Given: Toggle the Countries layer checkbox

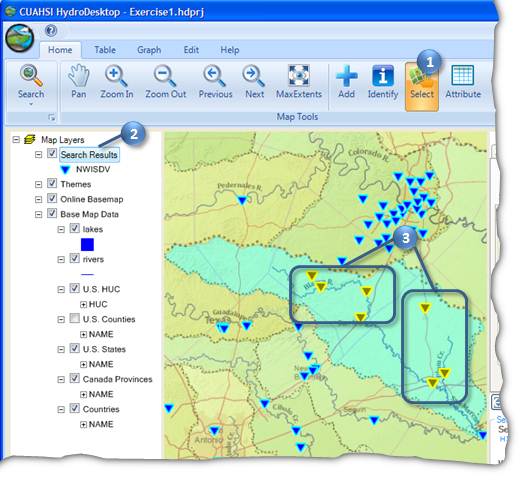Looking at the screenshot, I should click(75, 408).
